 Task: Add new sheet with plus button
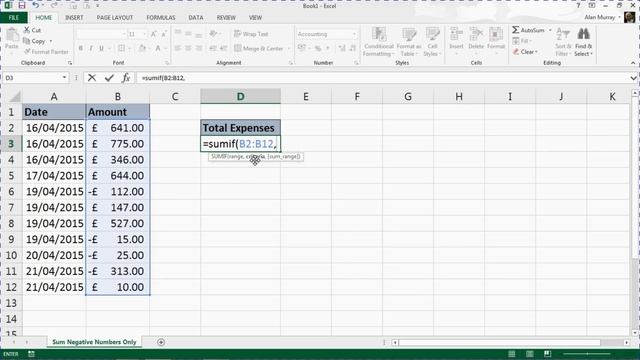point(161,342)
